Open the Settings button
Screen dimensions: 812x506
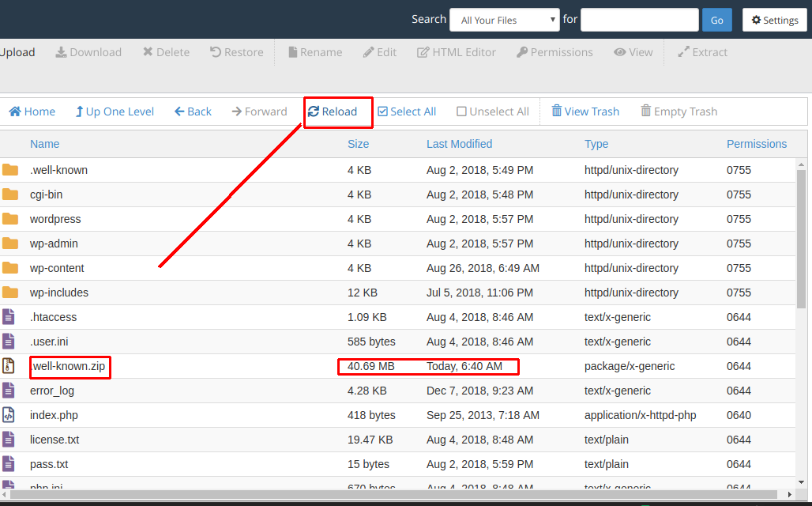(775, 20)
